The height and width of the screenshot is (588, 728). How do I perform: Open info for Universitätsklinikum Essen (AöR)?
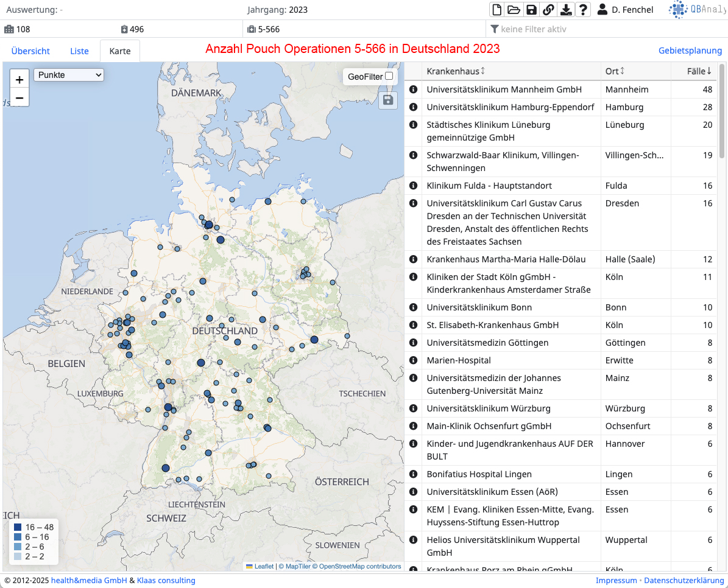coord(413,492)
